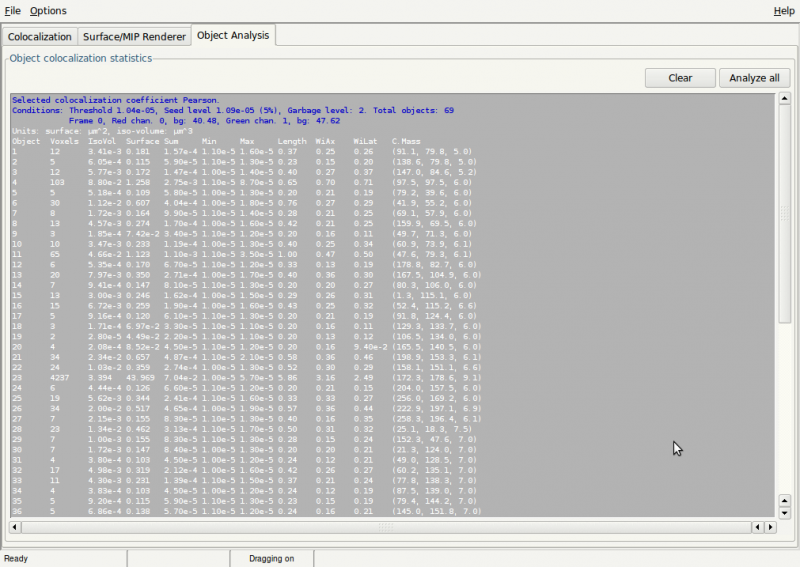The image size is (800, 567).
Task: Select the object 4 row with 109 voxels
Action: [x=200, y=183]
